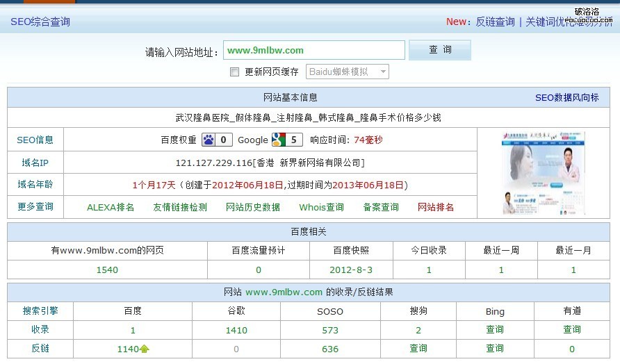Viewport: 620px width, 364px height.
Task: Open the 备案查询 link
Action: pos(381,207)
